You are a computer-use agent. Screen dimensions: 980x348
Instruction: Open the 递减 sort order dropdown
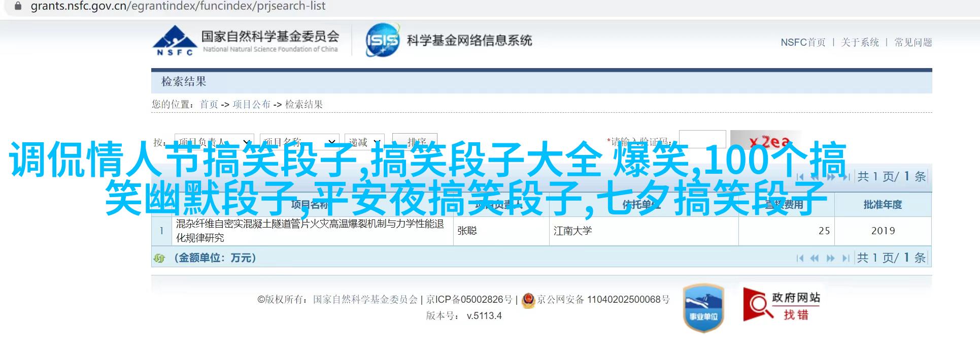[364, 142]
